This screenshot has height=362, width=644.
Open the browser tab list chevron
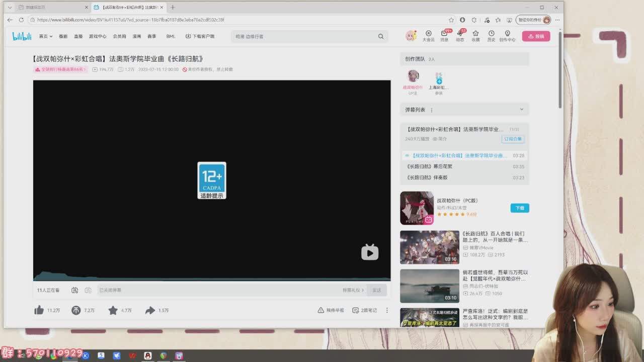tap(10, 7)
